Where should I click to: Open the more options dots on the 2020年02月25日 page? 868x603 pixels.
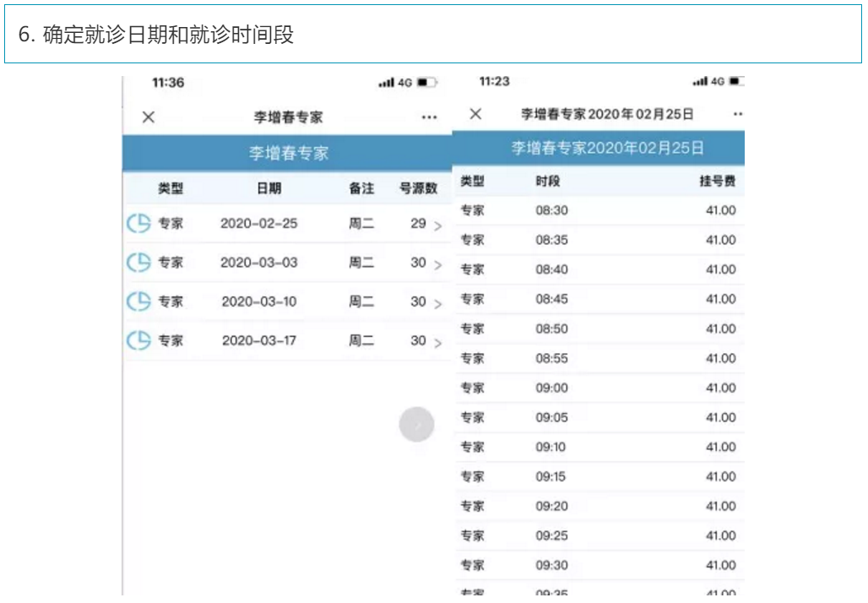737,114
